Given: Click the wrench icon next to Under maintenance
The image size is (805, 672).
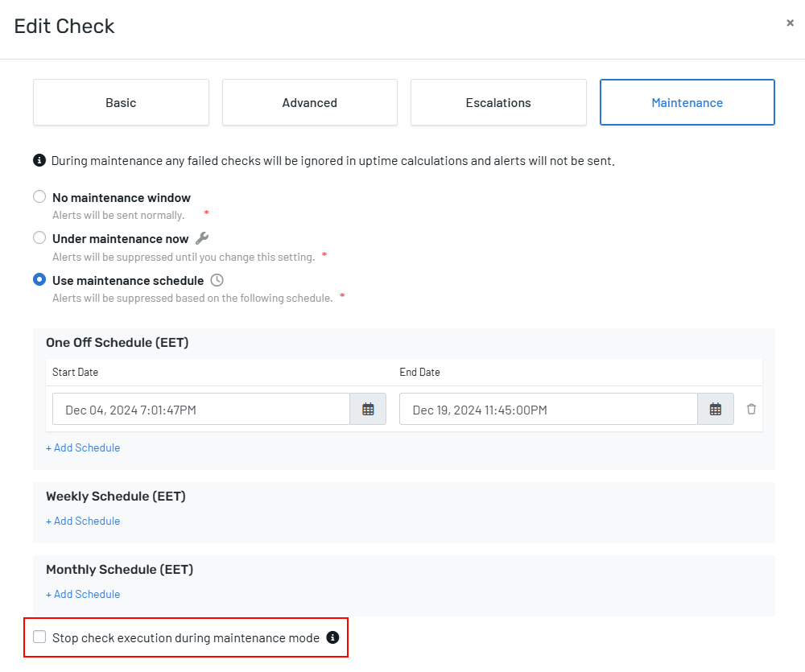Looking at the screenshot, I should (202, 238).
